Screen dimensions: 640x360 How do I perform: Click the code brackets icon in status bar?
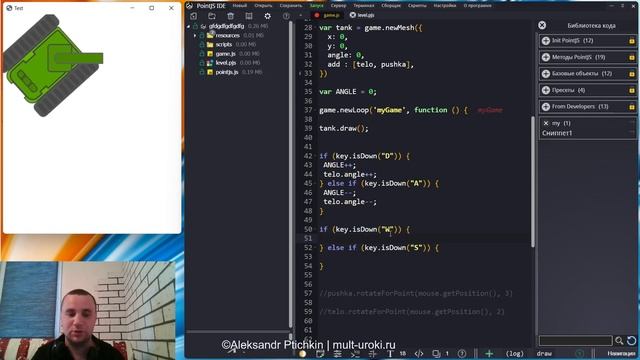pyautogui.click(x=419, y=353)
